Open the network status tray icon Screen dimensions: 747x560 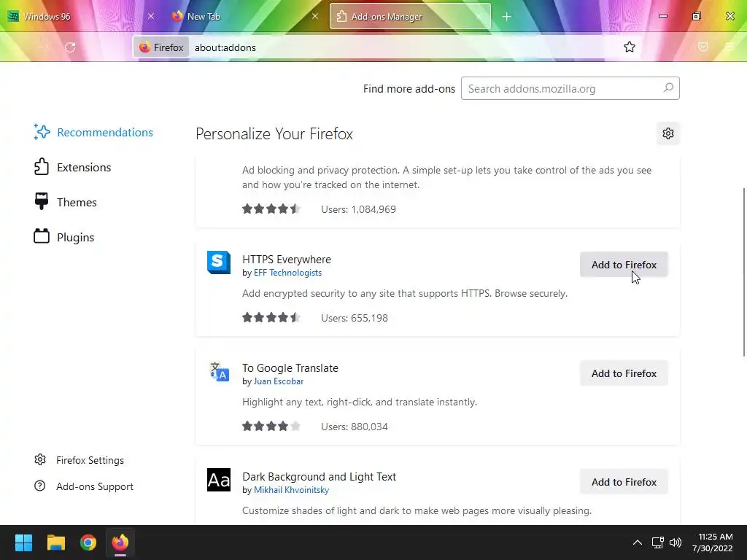tap(657, 542)
